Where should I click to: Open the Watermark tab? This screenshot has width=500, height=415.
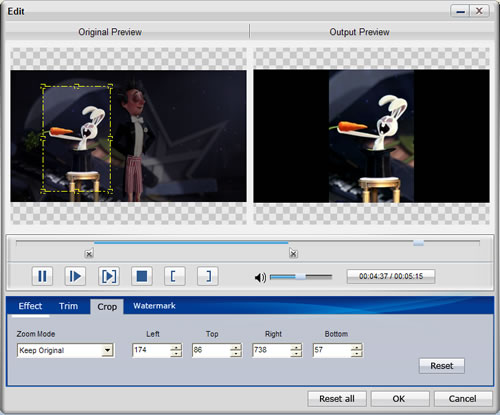[x=154, y=306]
